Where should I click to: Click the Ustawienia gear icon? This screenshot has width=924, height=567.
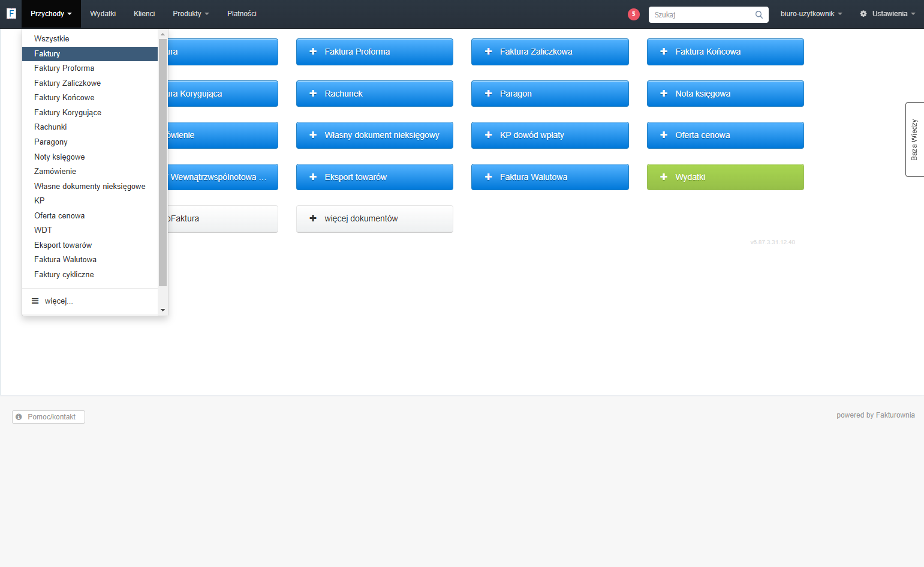[x=863, y=14]
